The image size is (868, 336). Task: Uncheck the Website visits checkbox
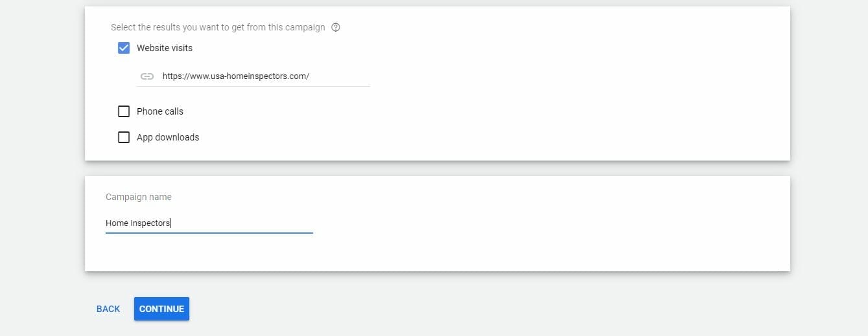click(124, 48)
